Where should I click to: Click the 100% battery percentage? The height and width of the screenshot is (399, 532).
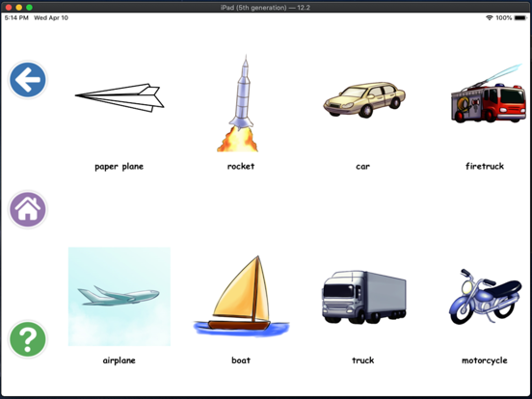[x=504, y=17]
